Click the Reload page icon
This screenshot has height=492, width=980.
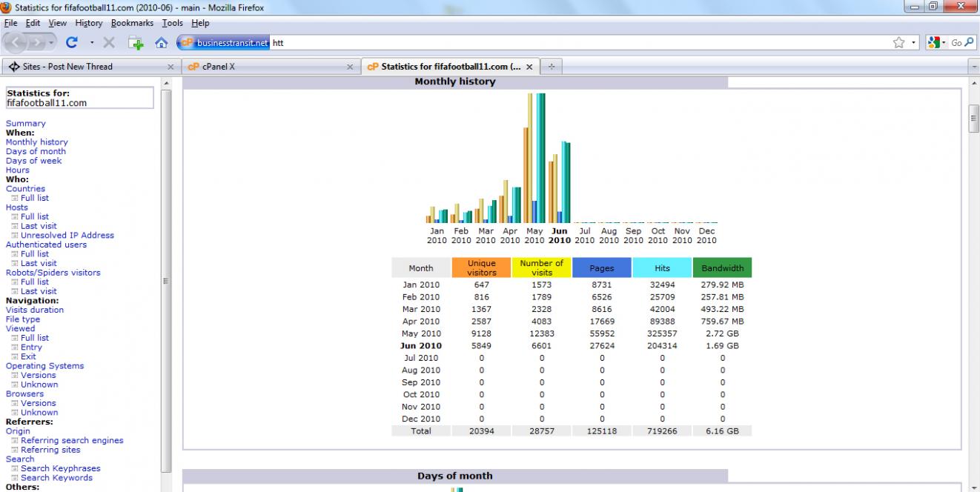click(x=73, y=43)
